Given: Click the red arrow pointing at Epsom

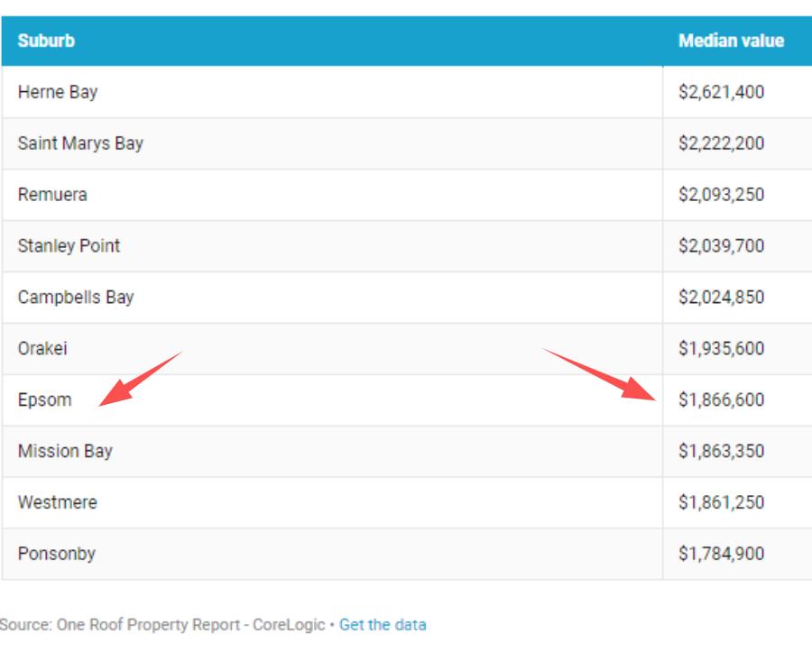Looking at the screenshot, I should [x=139, y=380].
